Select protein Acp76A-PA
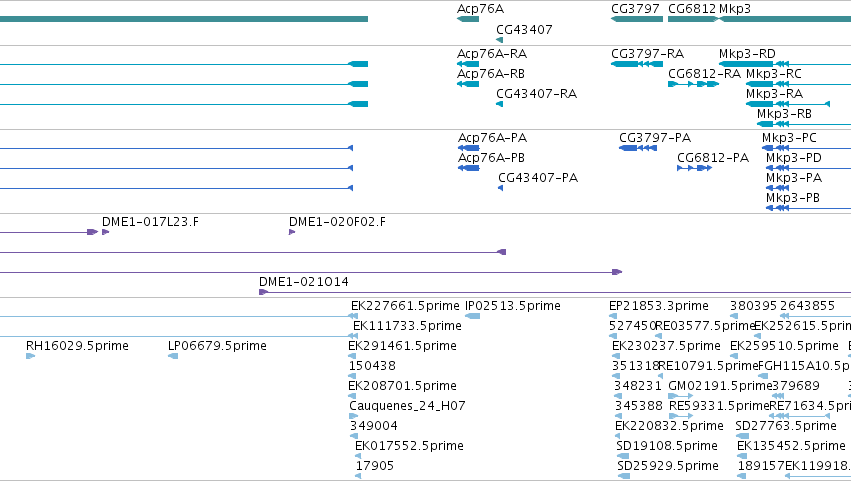Screen dimensions: 851x481 click(492, 138)
